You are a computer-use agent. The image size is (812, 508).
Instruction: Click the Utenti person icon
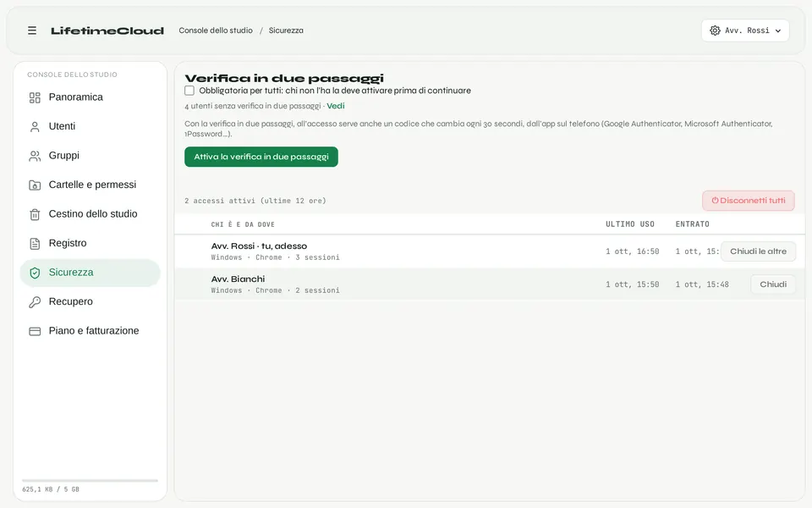(x=35, y=126)
